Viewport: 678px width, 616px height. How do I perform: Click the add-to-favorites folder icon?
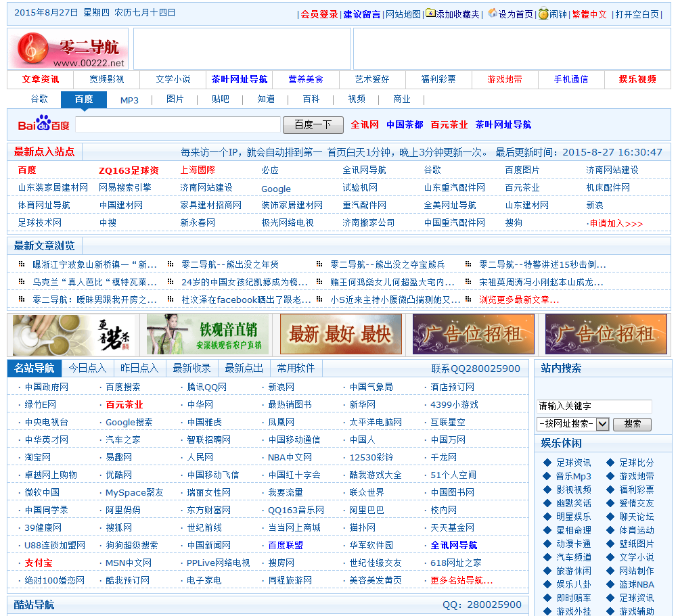430,13
